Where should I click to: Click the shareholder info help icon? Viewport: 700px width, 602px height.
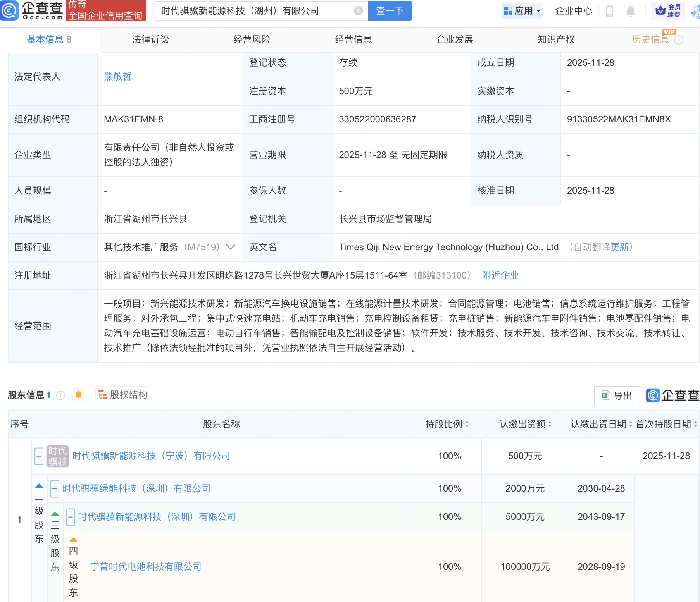(x=60, y=395)
